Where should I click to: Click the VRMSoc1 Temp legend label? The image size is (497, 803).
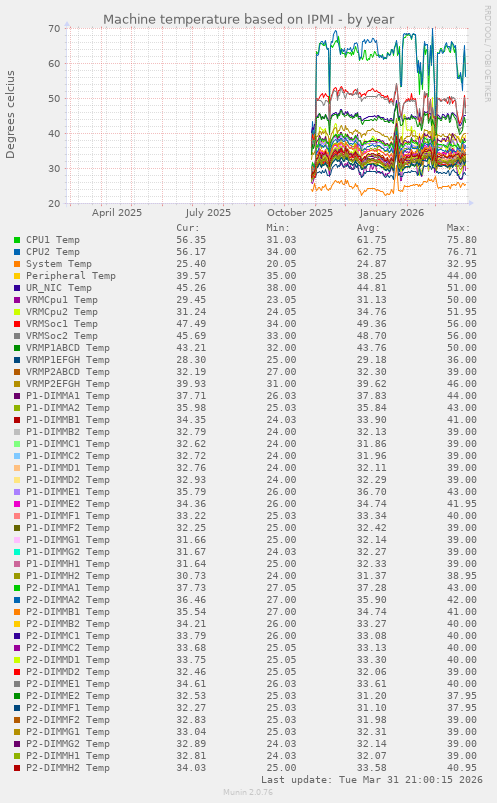(x=62, y=324)
